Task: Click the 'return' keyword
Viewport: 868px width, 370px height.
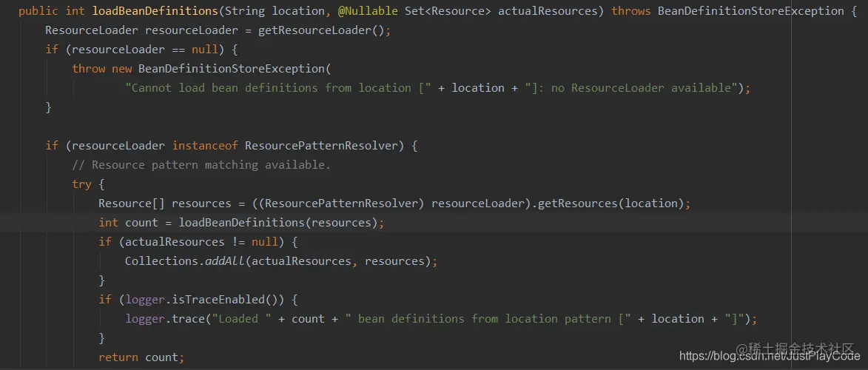Action: [x=118, y=357]
